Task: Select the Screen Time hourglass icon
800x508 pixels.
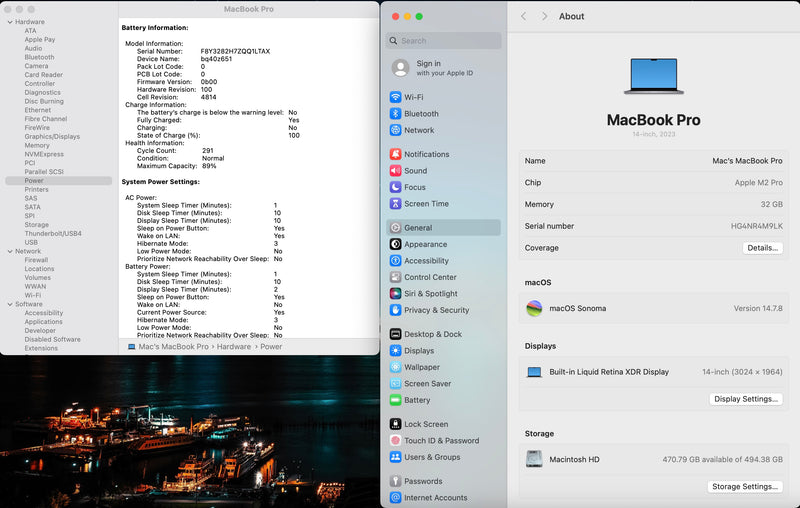Action: pyautogui.click(x=395, y=204)
